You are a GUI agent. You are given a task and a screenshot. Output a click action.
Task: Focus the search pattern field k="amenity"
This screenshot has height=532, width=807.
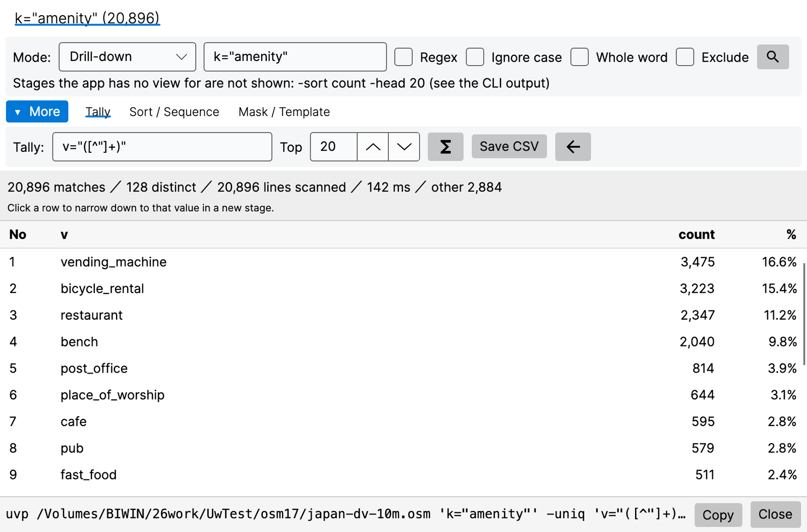click(295, 57)
